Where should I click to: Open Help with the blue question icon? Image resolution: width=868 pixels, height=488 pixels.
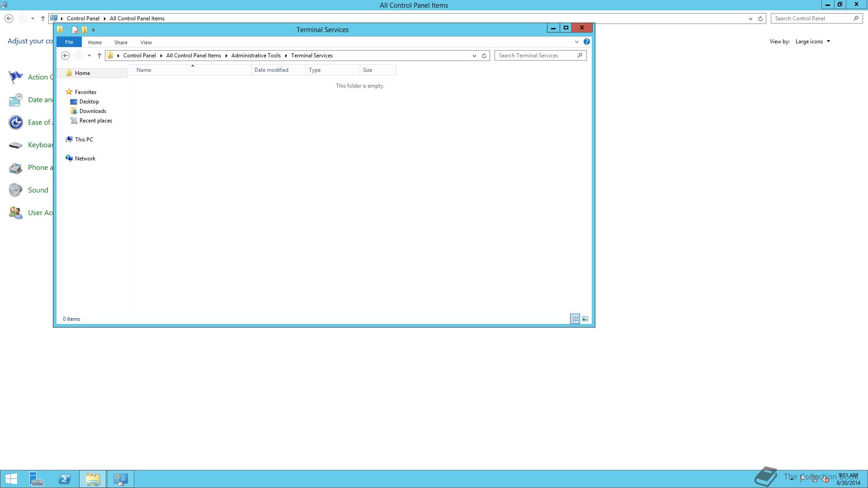587,42
